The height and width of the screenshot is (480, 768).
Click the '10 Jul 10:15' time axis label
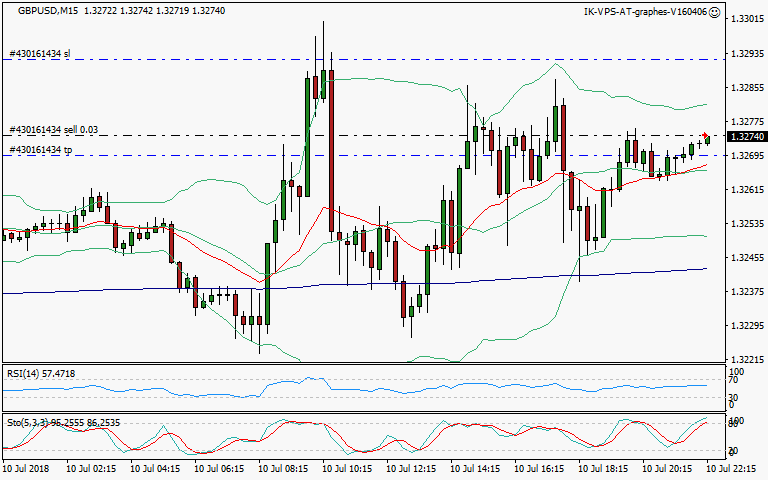pos(347,469)
